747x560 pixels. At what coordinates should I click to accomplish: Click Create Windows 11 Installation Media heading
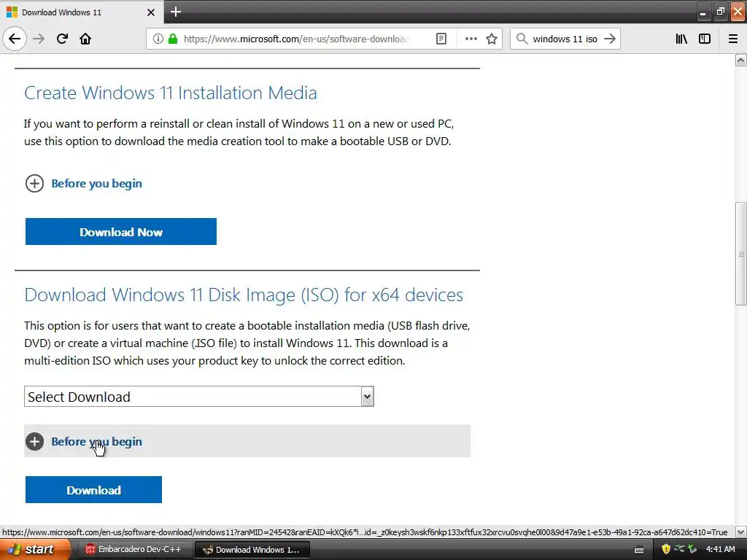pyautogui.click(x=171, y=93)
